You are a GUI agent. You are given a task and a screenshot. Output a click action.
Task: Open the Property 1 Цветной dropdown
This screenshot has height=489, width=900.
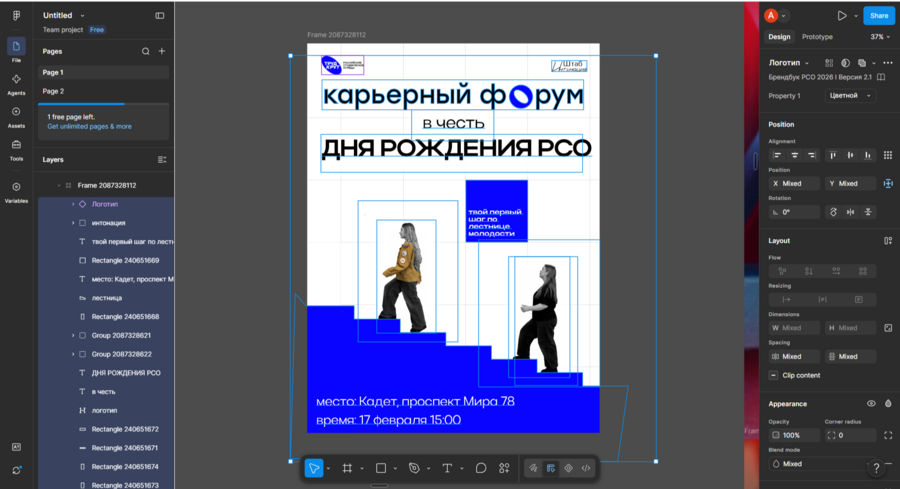click(x=850, y=96)
